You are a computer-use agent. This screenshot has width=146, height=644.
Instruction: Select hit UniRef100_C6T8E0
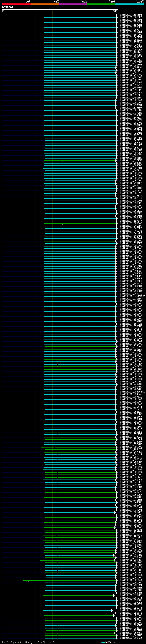(x=131, y=17)
